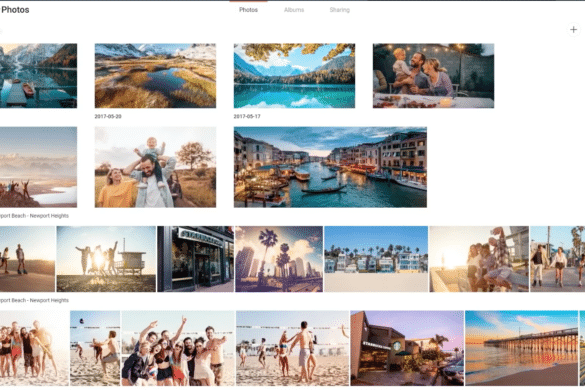
Task: Open the lifeguard tower sunset photo
Action: pos(106,259)
